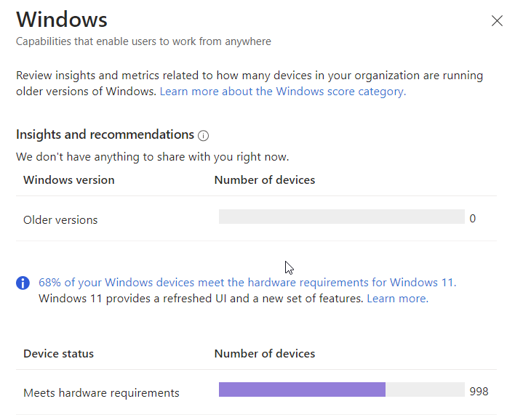Click the Capabilities that enable users subtitle

[x=143, y=41]
